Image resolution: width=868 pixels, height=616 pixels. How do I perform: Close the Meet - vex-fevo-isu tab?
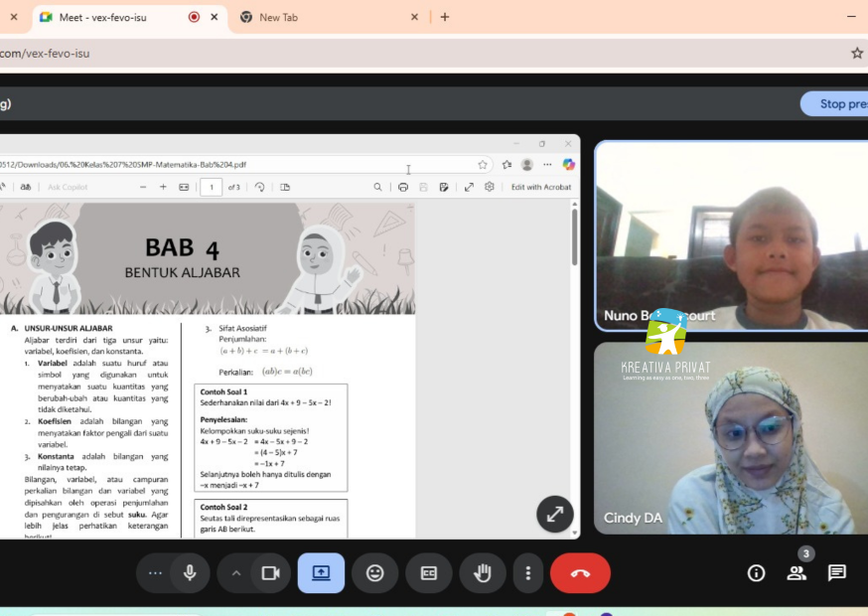click(x=215, y=17)
